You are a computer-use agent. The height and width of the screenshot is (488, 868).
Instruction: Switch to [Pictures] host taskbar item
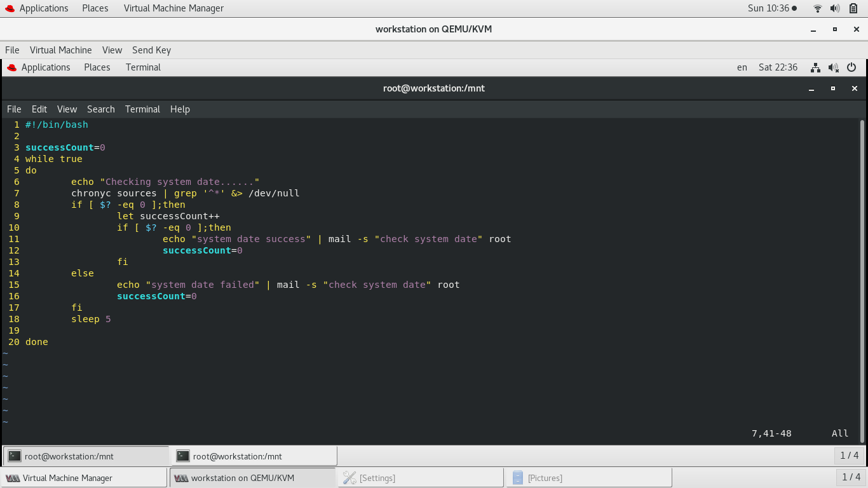(588, 478)
